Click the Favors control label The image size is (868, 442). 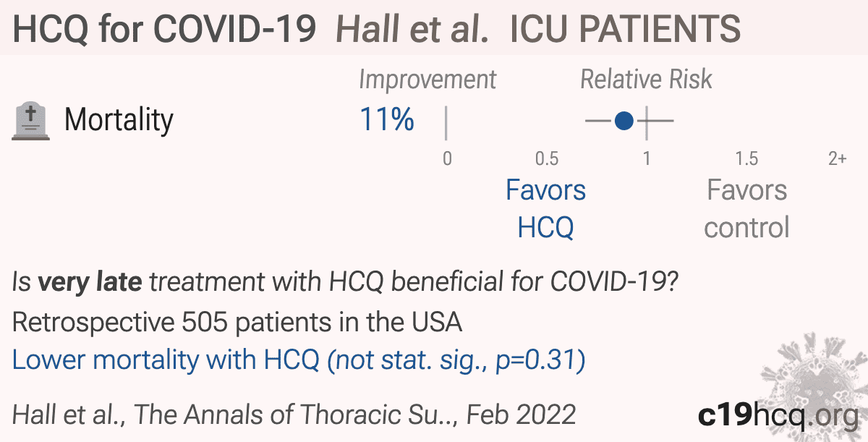746,209
